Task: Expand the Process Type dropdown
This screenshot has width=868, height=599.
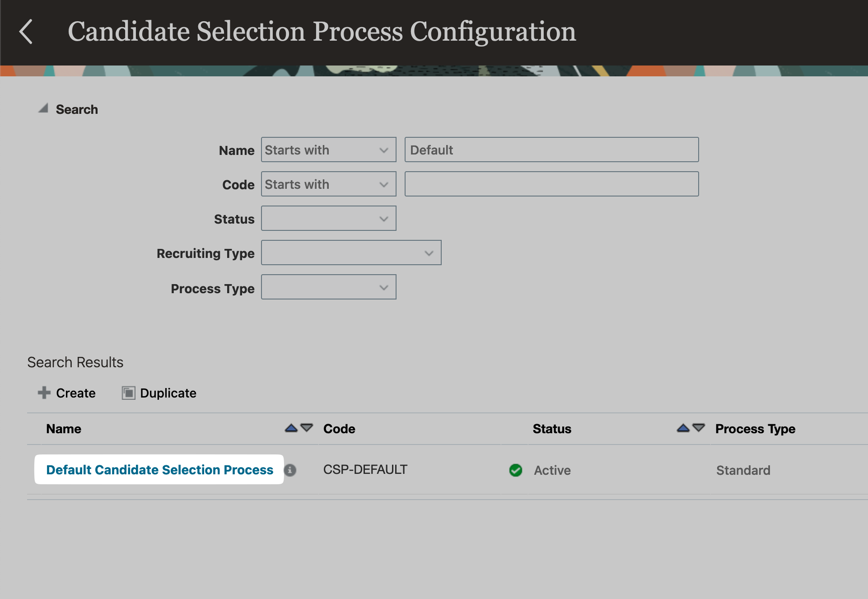Action: pos(328,287)
